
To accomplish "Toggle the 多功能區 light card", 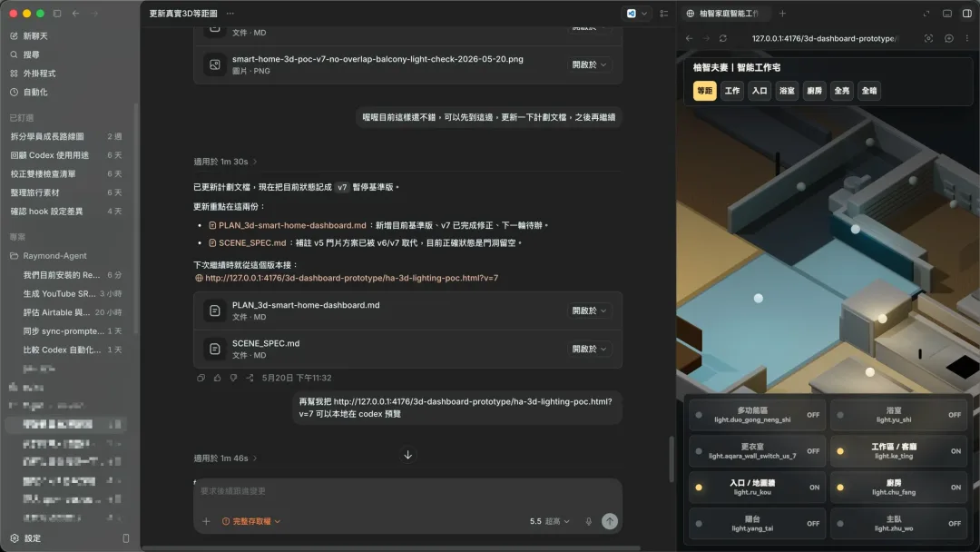I will tap(757, 415).
